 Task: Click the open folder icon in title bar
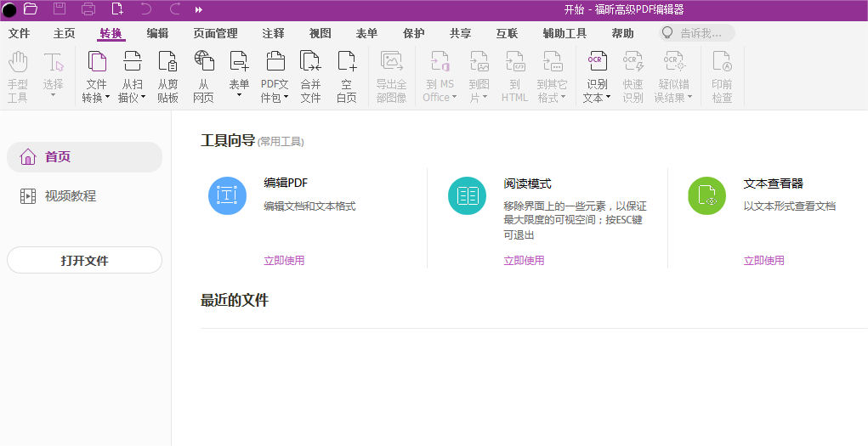click(31, 9)
